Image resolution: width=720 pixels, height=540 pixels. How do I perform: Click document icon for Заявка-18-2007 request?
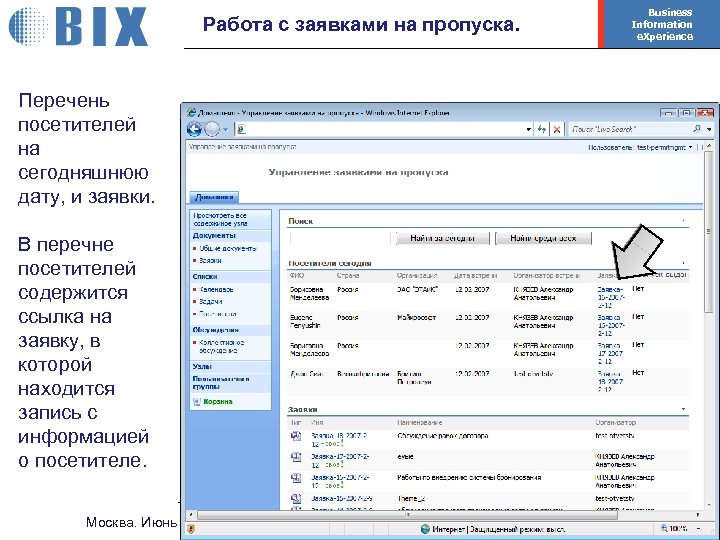tap(296, 436)
